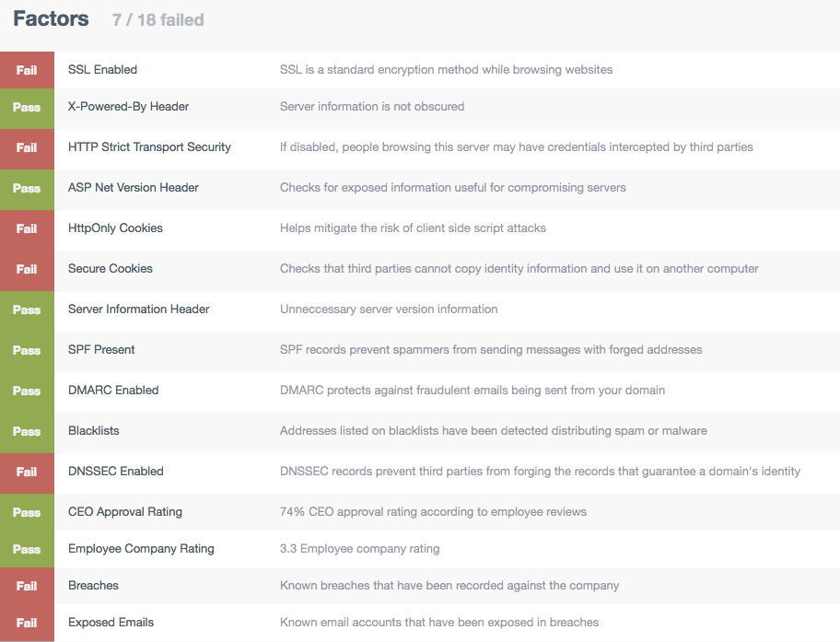
Task: Select the Blacklists factor name
Action: [93, 431]
